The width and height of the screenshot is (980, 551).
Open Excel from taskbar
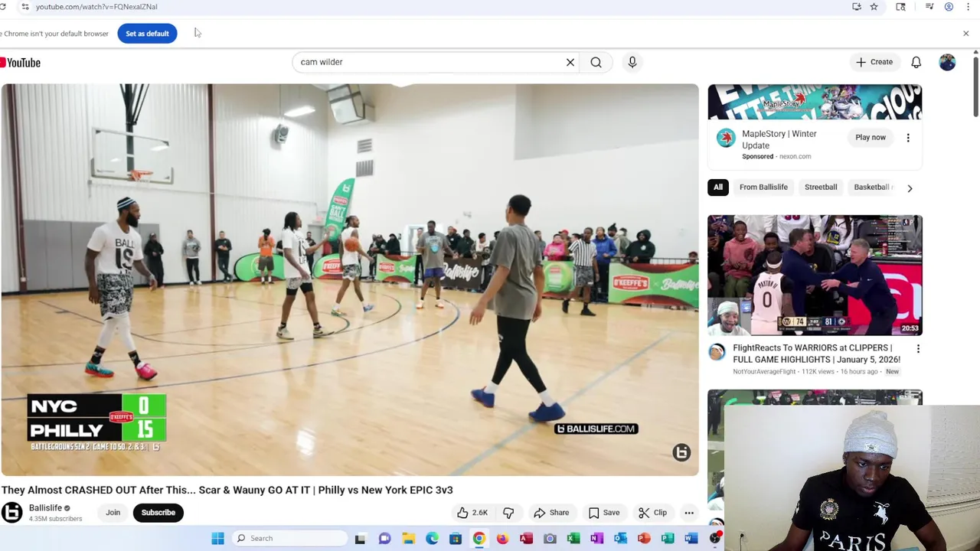click(573, 539)
